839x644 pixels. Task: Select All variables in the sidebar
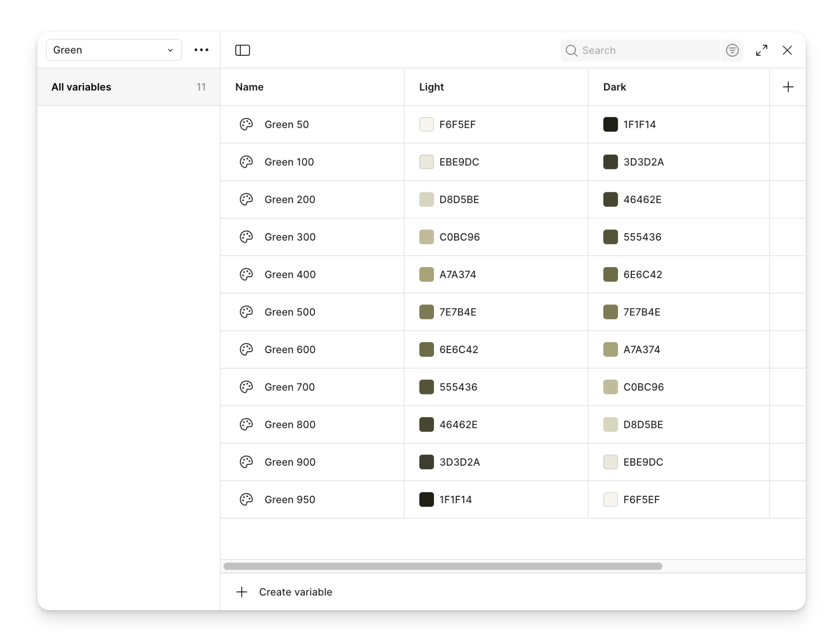[128, 87]
